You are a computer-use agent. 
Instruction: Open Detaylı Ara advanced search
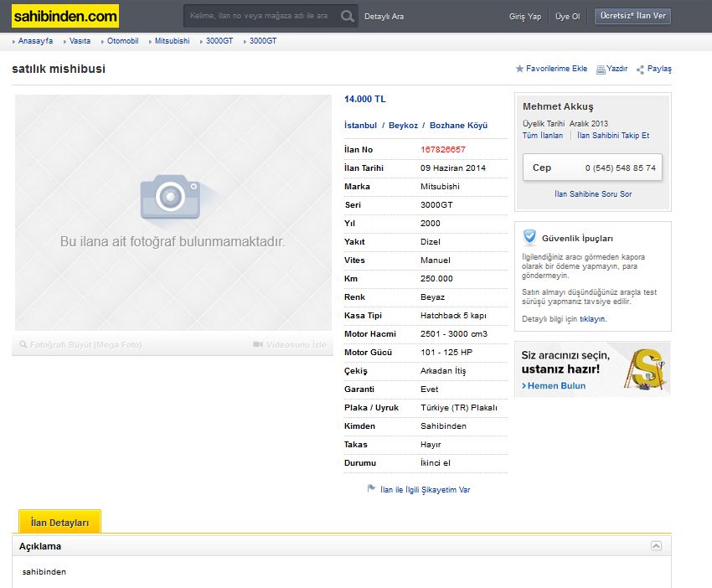pos(384,17)
